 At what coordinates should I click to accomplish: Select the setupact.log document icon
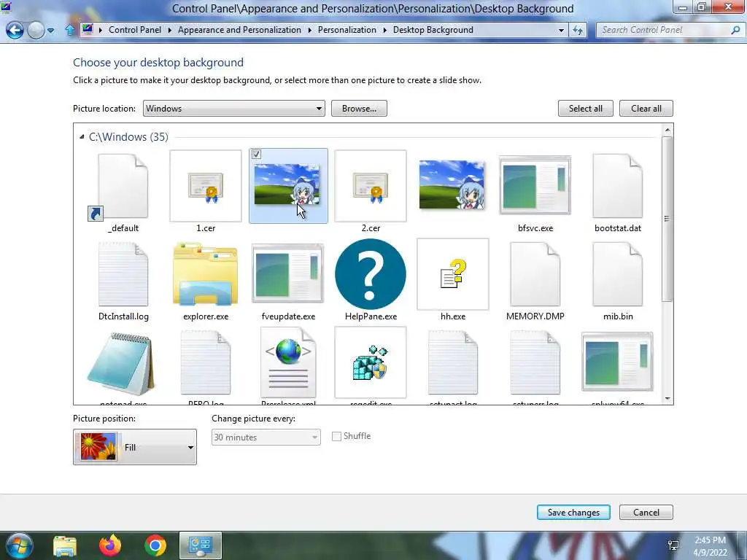(452, 363)
